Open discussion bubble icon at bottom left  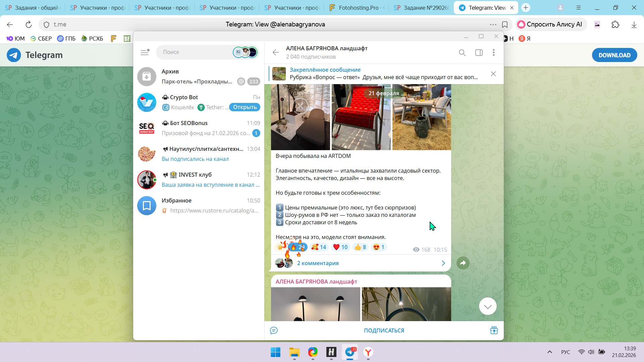(274, 330)
